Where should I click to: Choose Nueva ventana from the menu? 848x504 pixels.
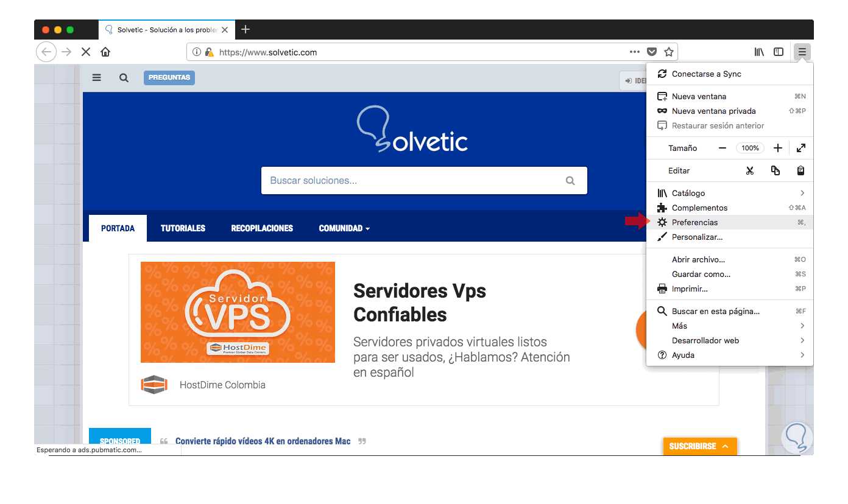(730, 96)
